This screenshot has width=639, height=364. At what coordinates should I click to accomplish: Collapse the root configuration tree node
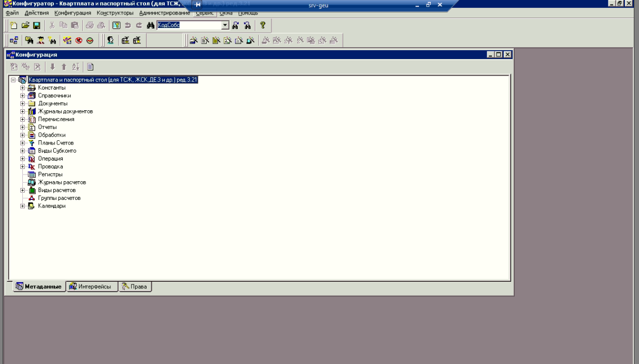click(x=13, y=80)
